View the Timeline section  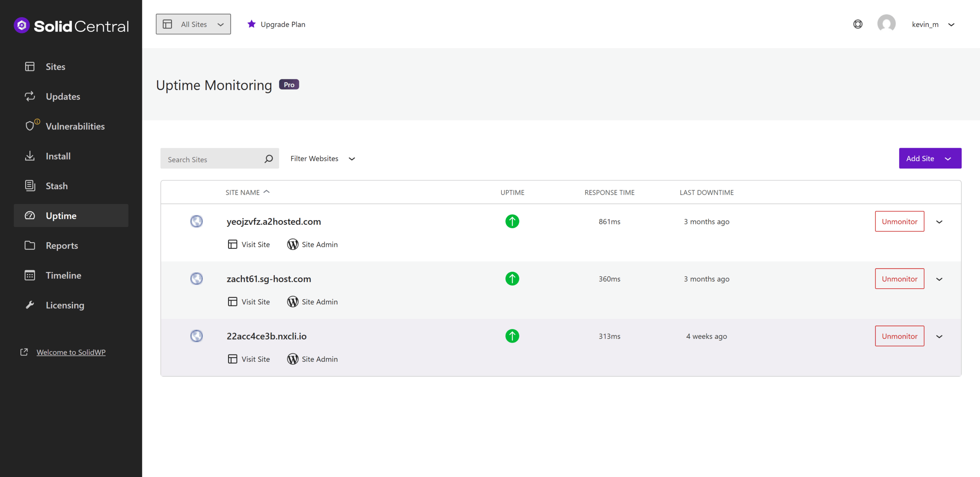click(63, 275)
